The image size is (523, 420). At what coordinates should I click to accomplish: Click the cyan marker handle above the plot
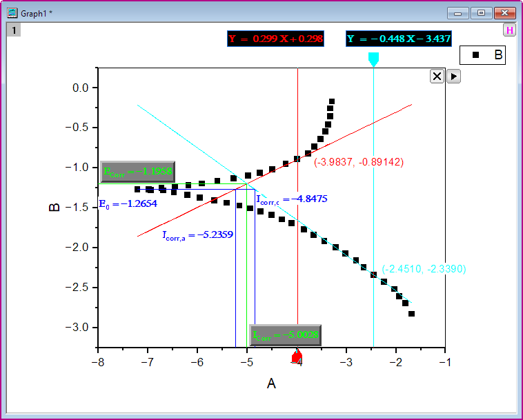373,60
